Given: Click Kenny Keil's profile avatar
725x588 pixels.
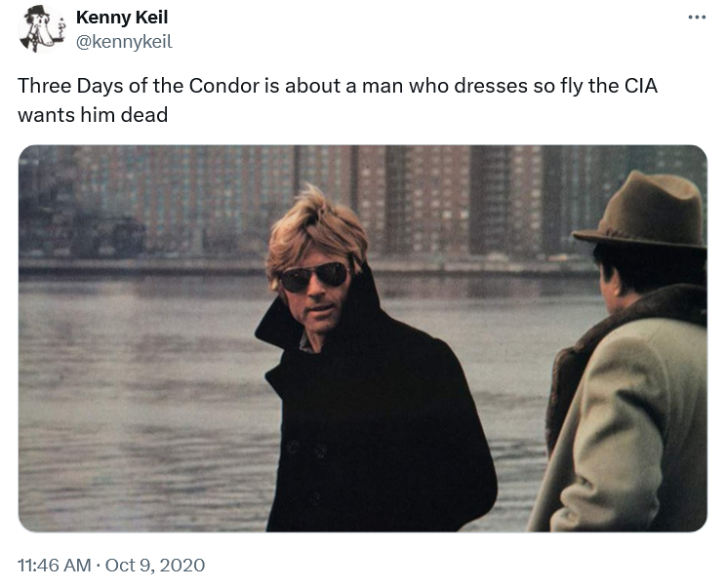Looking at the screenshot, I should (38, 27).
